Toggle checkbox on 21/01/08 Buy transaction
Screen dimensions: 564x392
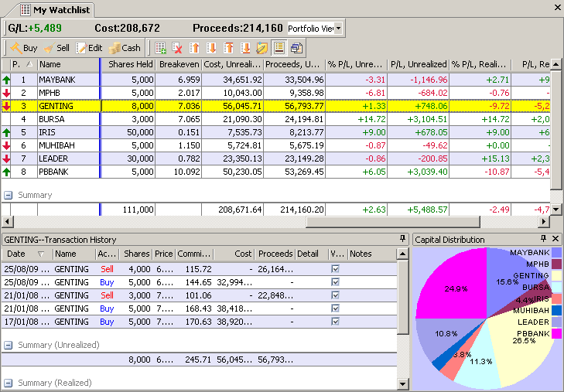coord(335,308)
